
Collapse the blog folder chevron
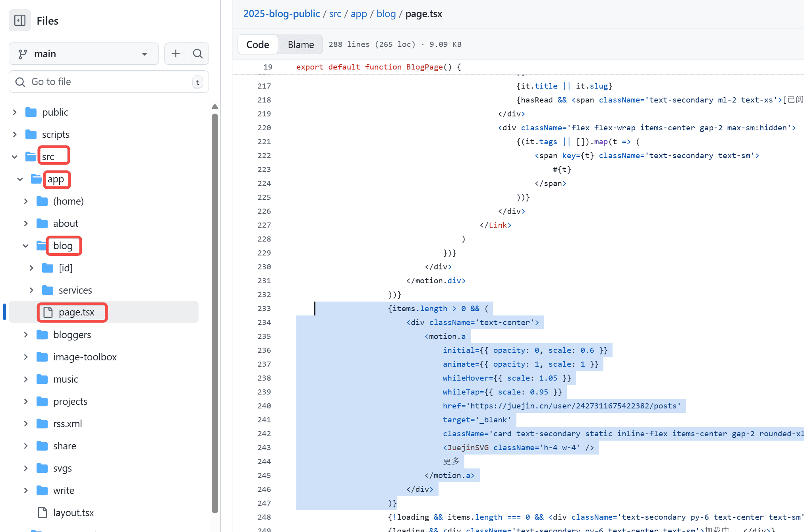(26, 246)
